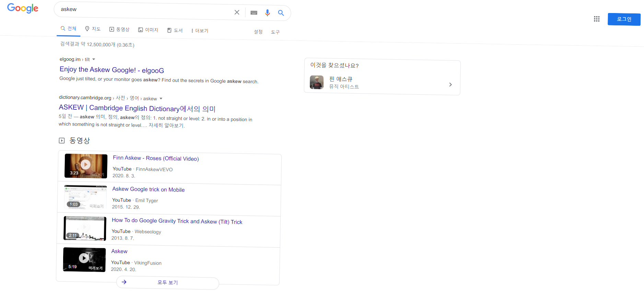Viewport: 644px width, 295px height.
Task: Click the 이것을 찾으셨나요? heading
Action: click(335, 65)
